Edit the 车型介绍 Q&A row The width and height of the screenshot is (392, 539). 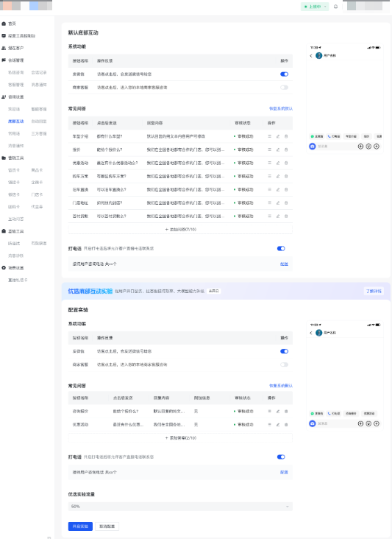(278, 136)
